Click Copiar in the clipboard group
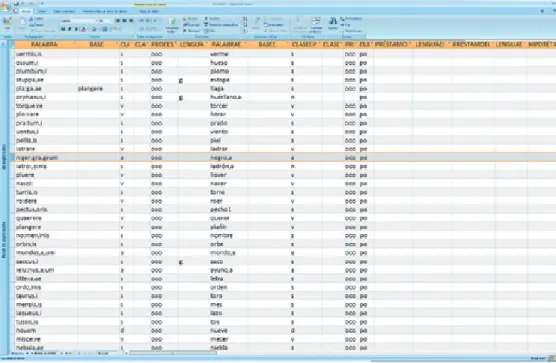 pos(37,25)
